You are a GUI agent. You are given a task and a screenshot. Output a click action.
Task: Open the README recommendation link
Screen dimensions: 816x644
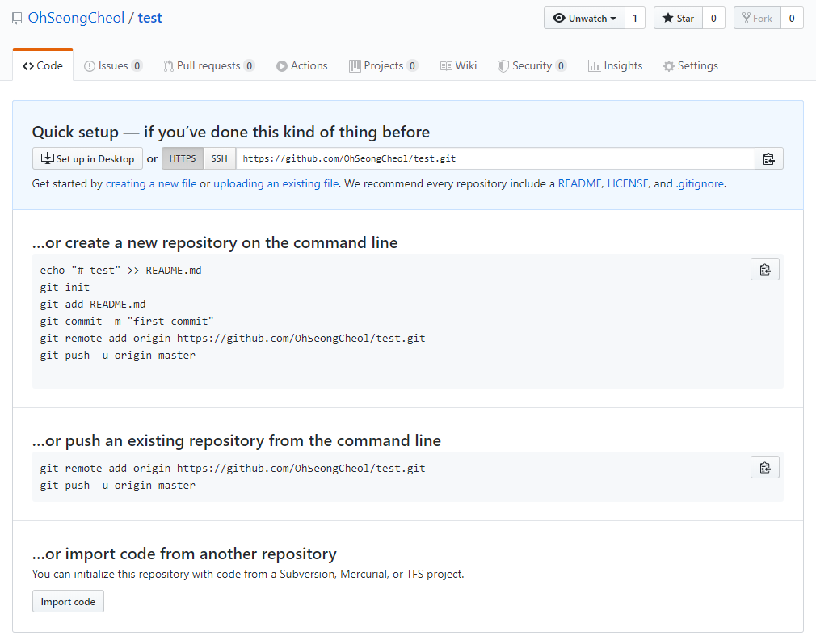(x=580, y=183)
